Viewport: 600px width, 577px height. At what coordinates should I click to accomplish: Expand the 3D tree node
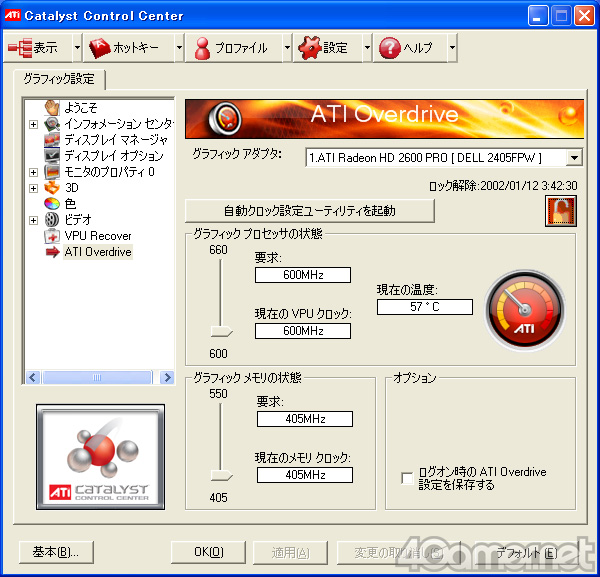point(33,188)
